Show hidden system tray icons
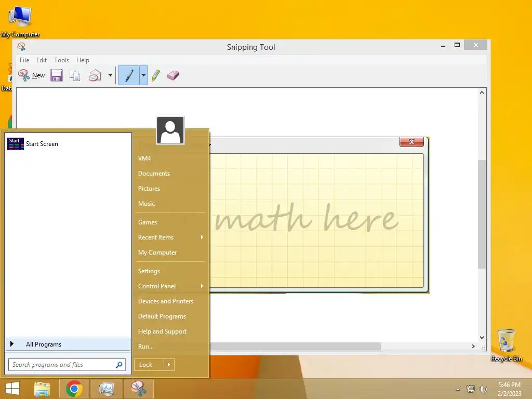This screenshot has height=399, width=532. (458, 389)
